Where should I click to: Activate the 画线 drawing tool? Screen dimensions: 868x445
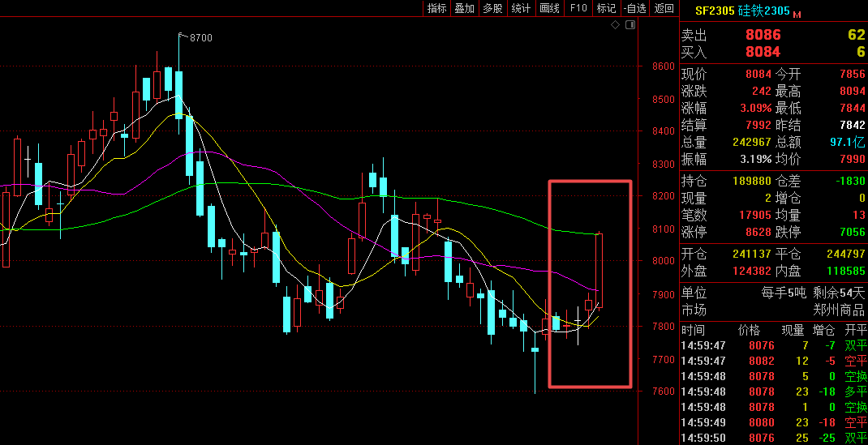pyautogui.click(x=549, y=8)
